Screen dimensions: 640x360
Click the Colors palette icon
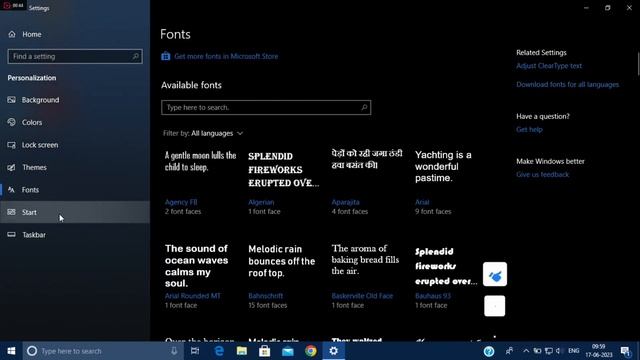[11, 122]
